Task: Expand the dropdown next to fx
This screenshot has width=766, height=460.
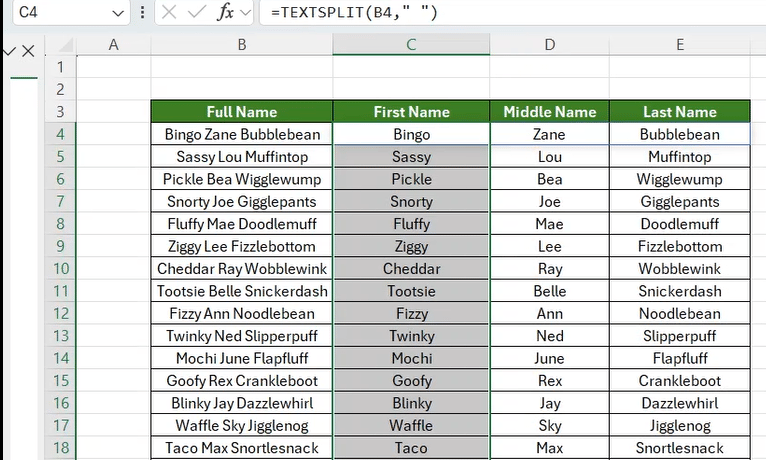Action: click(246, 13)
